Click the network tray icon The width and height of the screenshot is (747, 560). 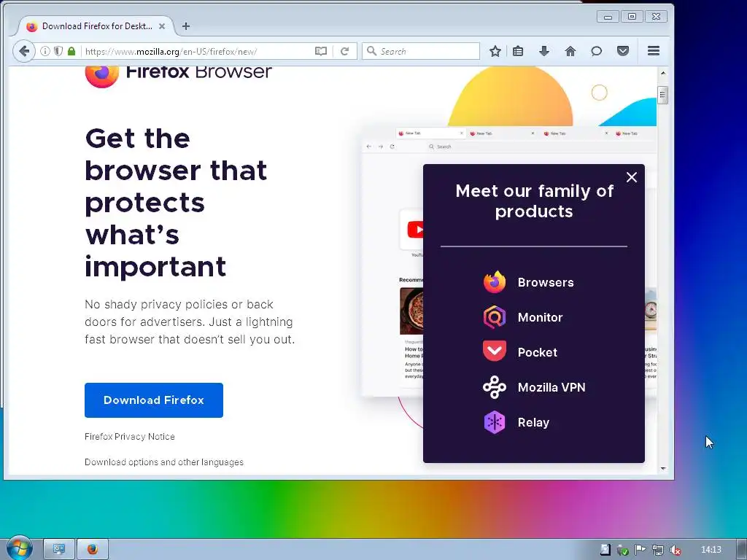(x=657, y=550)
